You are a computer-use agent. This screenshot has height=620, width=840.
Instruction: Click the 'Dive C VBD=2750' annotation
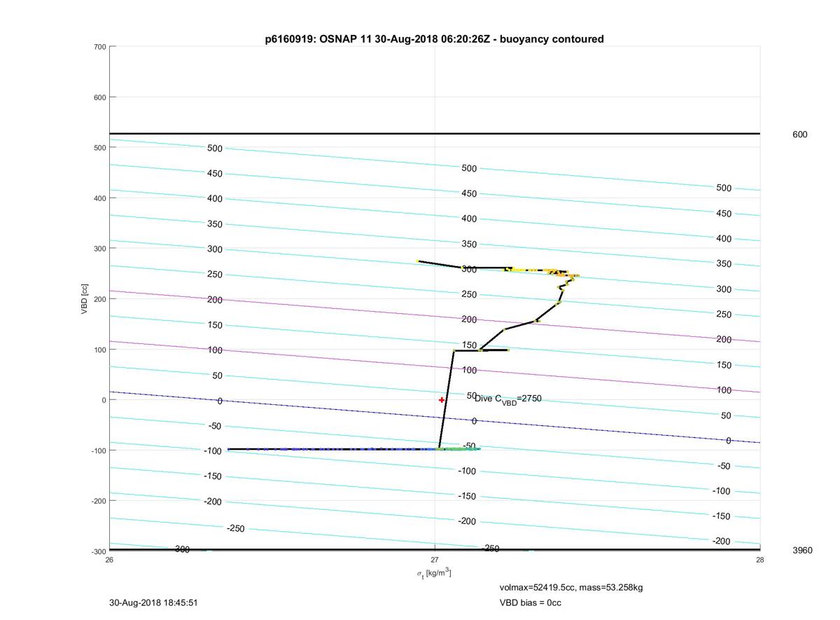click(508, 399)
